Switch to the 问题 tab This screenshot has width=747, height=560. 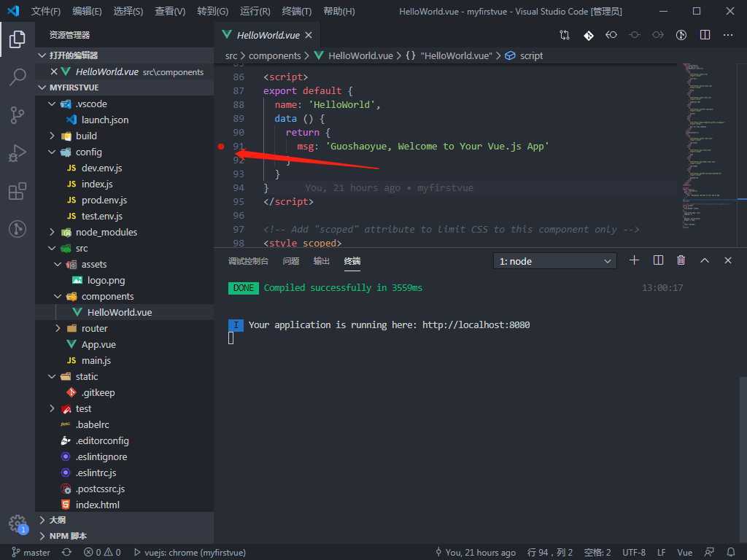tap(290, 261)
